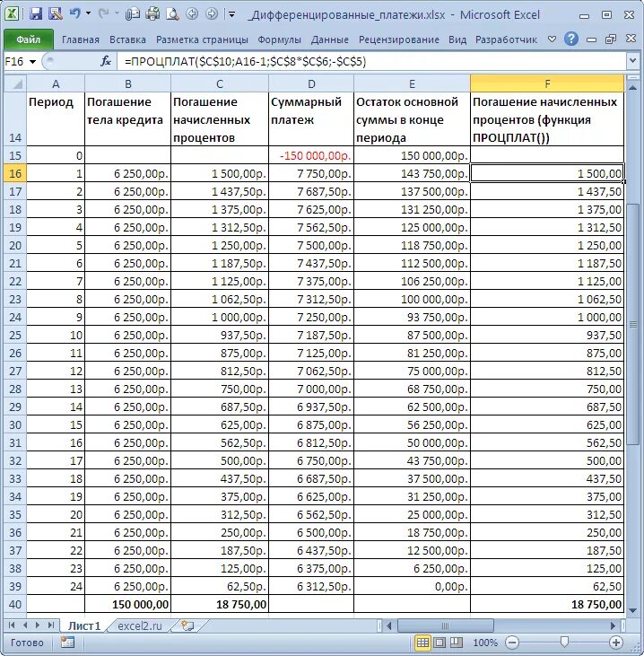This screenshot has height=656, width=644.
Task: Select column A header
Action: pyautogui.click(x=56, y=83)
